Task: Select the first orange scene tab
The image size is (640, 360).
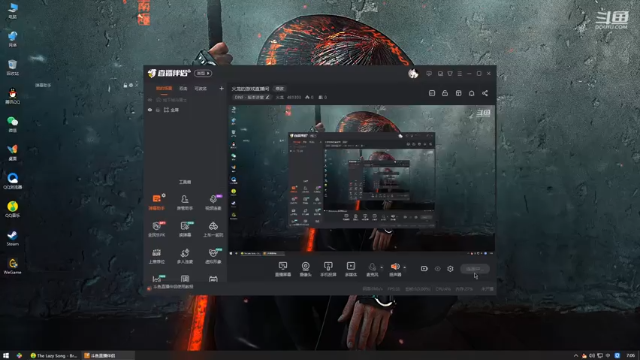Action: (164, 89)
